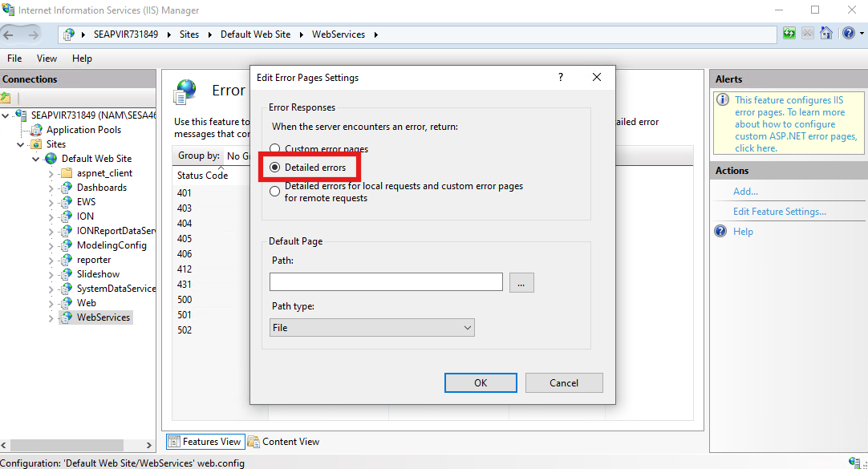Open the help icon dropdown arrow

[862, 34]
